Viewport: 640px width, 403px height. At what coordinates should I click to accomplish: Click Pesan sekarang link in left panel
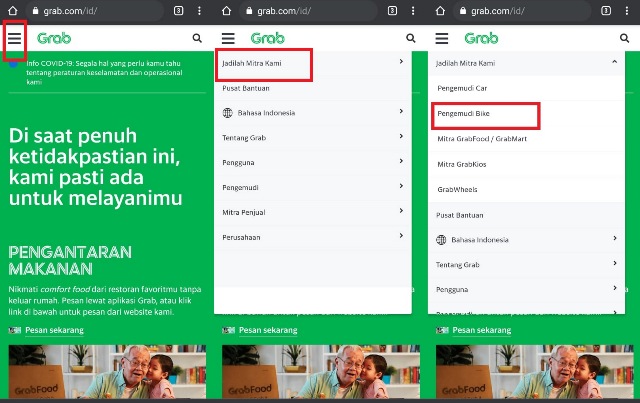[x=54, y=330]
